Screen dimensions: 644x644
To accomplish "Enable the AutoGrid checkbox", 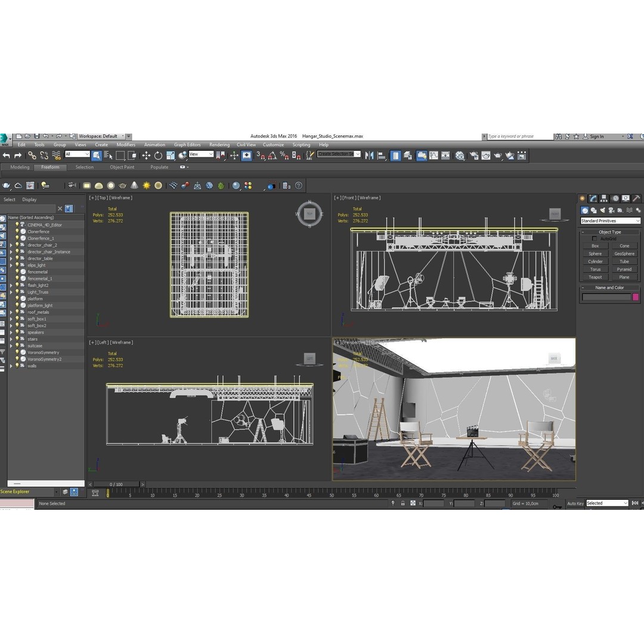I will [595, 239].
